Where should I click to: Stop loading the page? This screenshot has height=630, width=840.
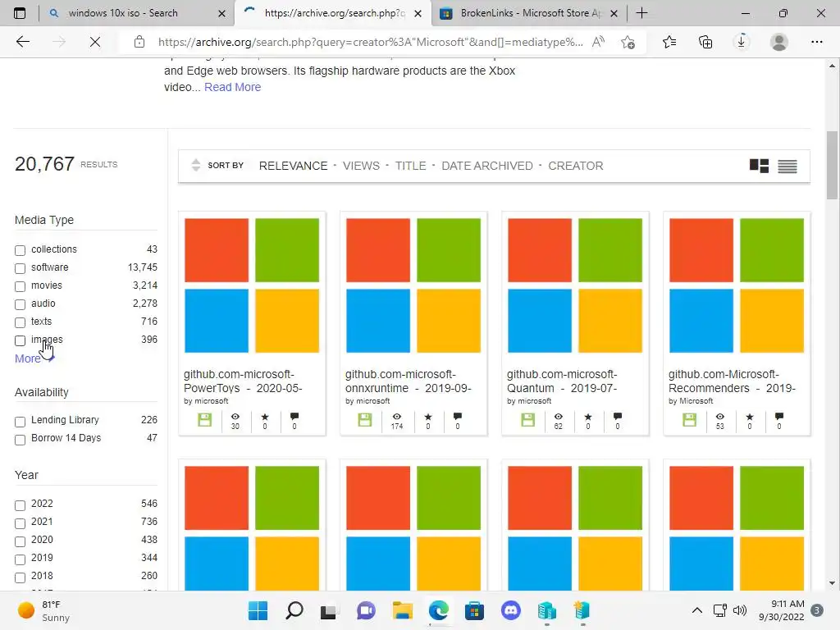[95, 42]
